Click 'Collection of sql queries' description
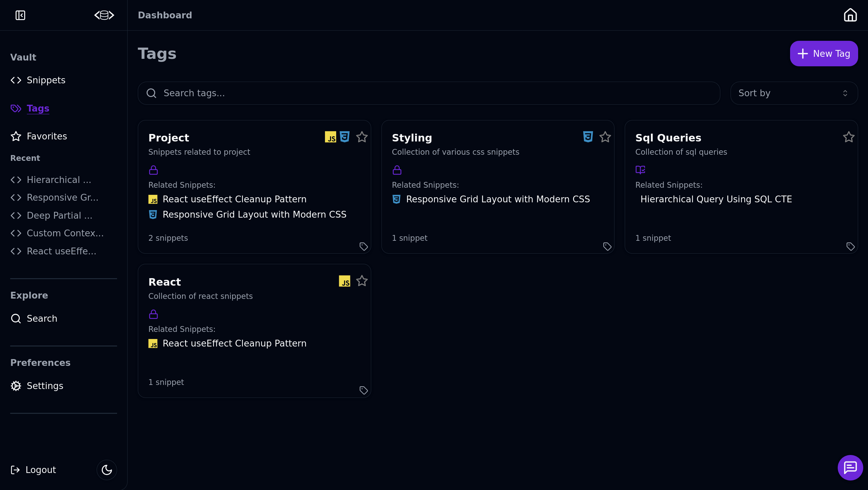 tap(681, 152)
